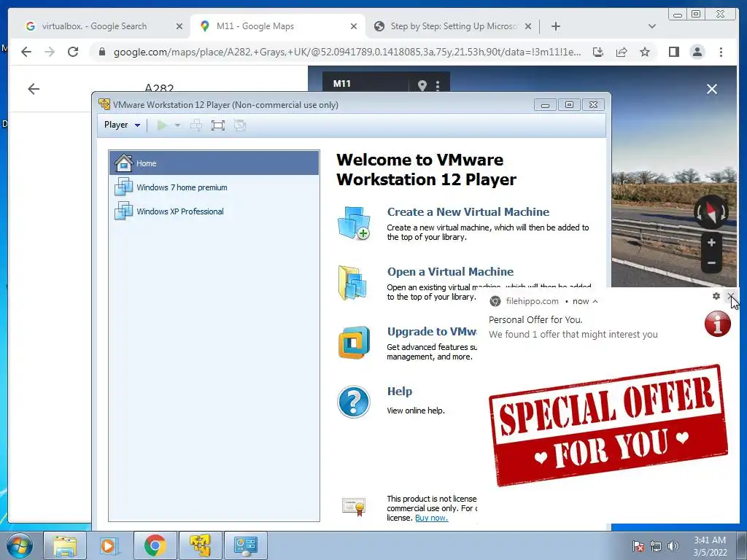747x560 pixels.
Task: Click Send Ctrl+Alt+Del toolbar icon
Action: (x=196, y=125)
